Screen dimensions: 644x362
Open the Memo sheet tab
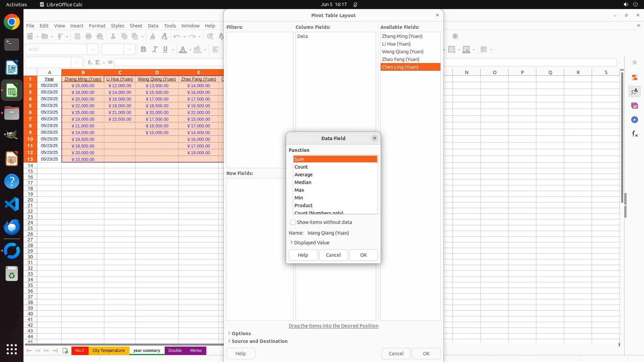tap(196, 351)
